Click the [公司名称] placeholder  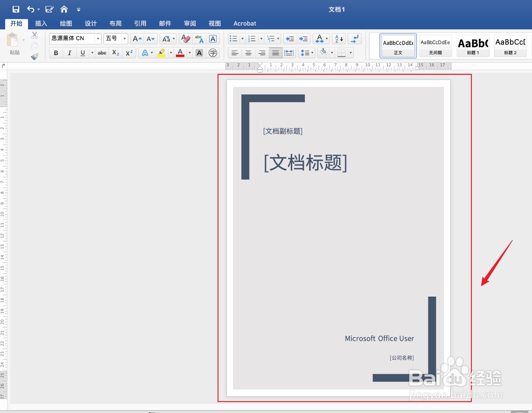click(x=402, y=358)
